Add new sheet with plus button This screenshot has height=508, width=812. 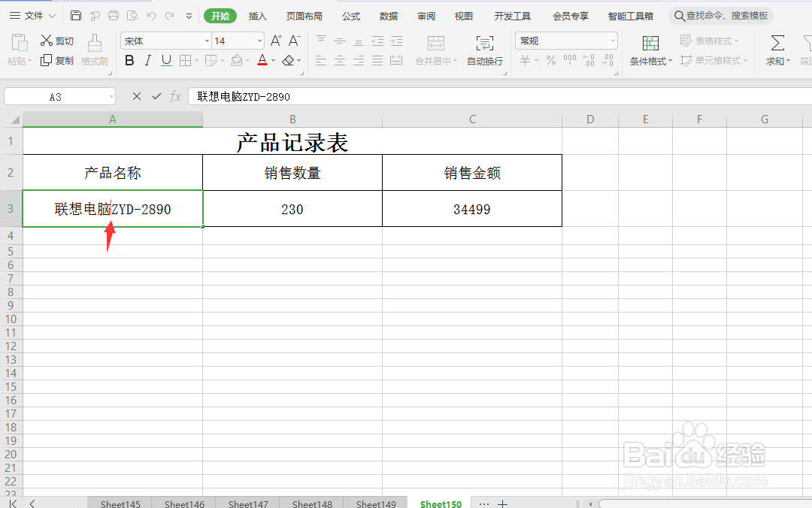click(502, 503)
